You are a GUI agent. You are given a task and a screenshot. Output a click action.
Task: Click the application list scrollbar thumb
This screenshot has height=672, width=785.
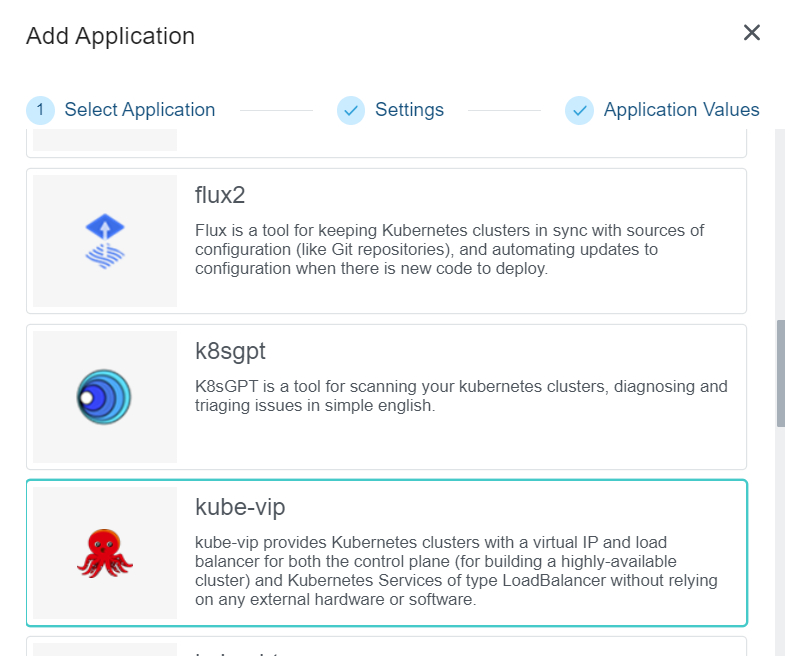click(x=780, y=372)
